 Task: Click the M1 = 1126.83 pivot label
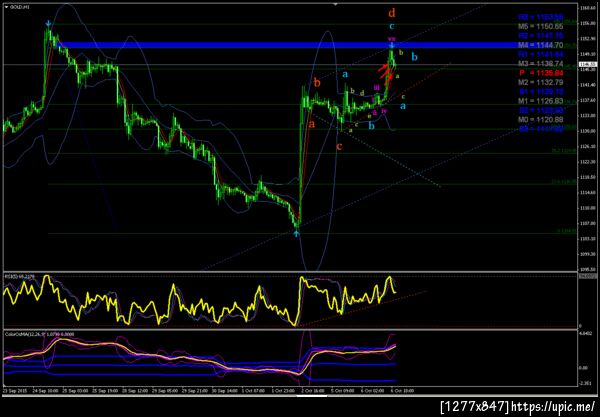coord(540,101)
